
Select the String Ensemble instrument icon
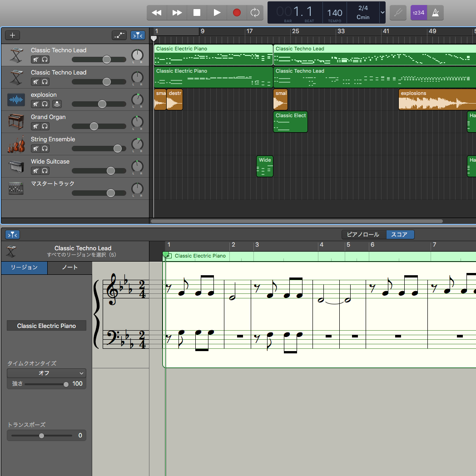(x=16, y=144)
